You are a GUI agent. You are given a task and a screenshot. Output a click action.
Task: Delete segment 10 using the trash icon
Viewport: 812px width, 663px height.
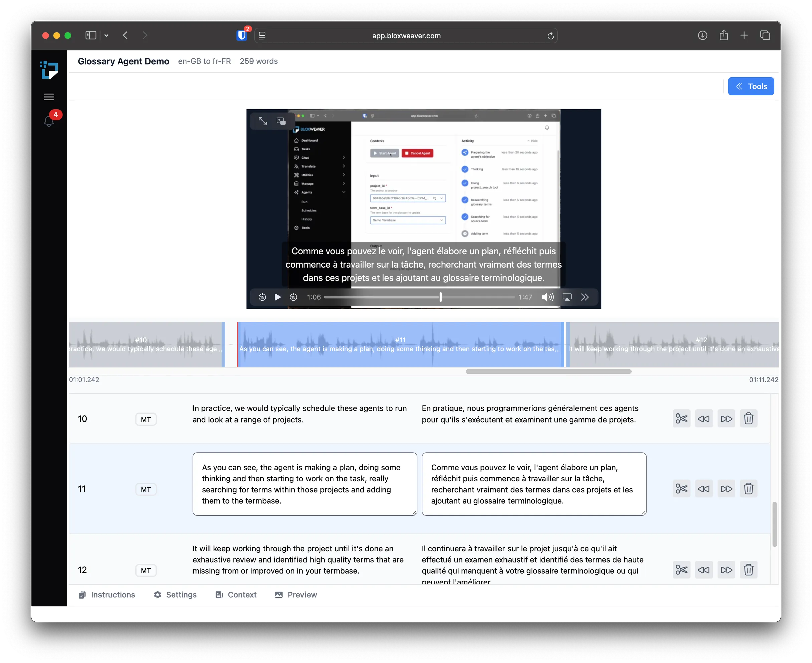click(x=749, y=419)
